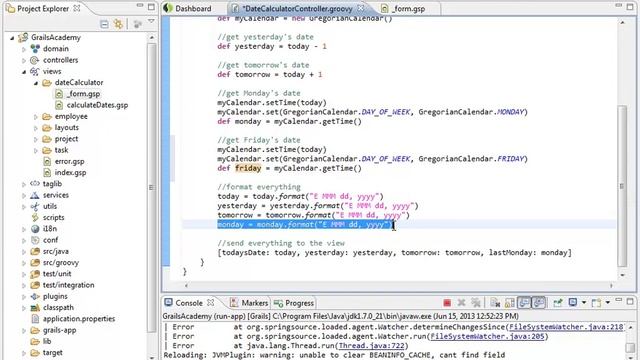Toggle Link with Editor in Project Explorer
The height and width of the screenshot is (360, 640).
pos(118,24)
